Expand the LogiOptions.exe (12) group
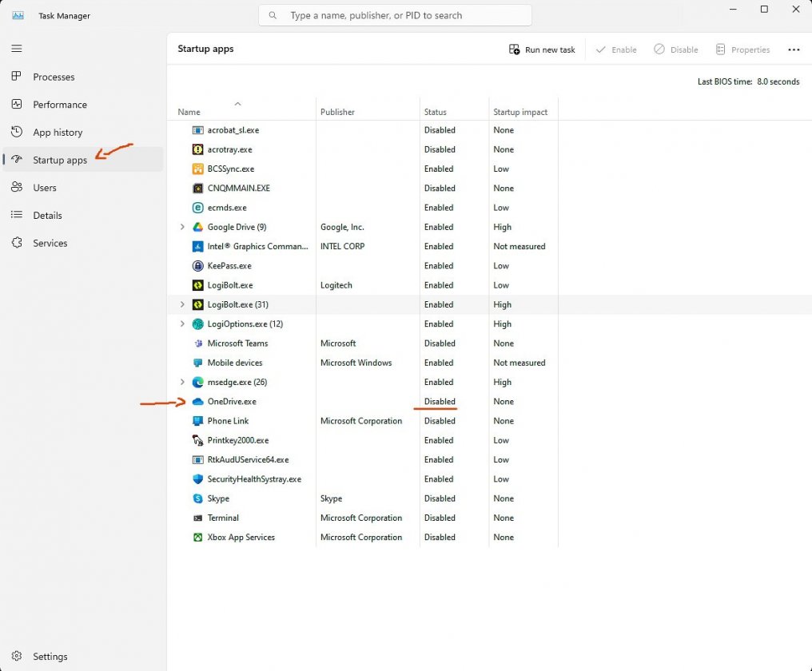This screenshot has height=671, width=812. [x=182, y=324]
